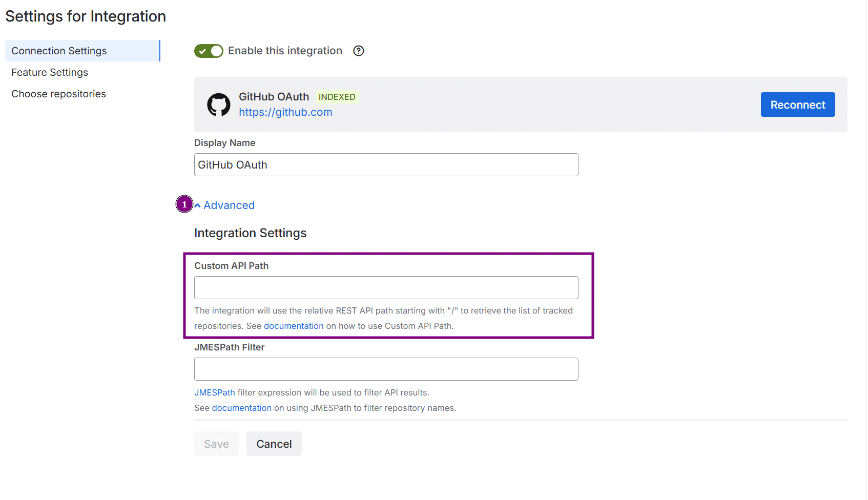Open documentation link on using JMESPath filters

241,408
